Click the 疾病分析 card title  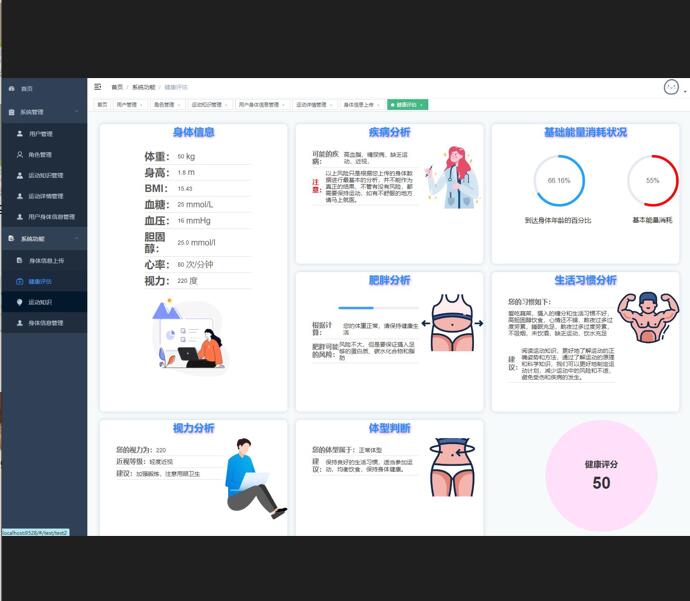point(389,132)
